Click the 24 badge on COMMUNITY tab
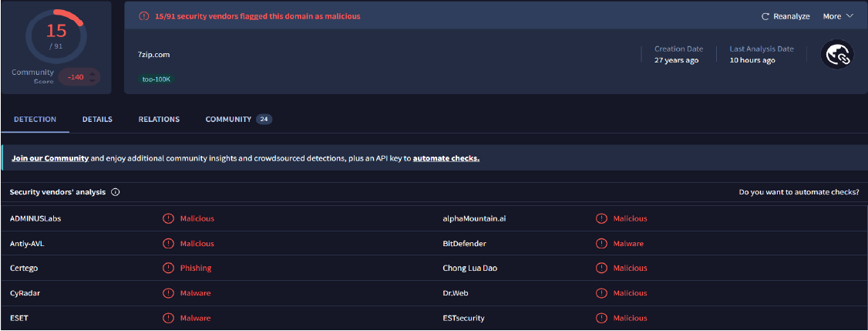This screenshot has height=331, width=868. [x=264, y=119]
